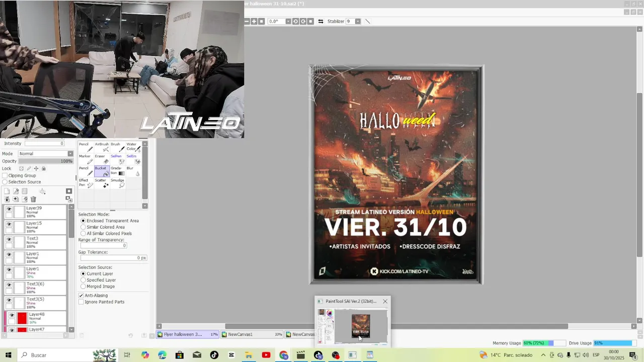Enable Ignore Painted Parts checkbox
644x362 pixels.
81,302
